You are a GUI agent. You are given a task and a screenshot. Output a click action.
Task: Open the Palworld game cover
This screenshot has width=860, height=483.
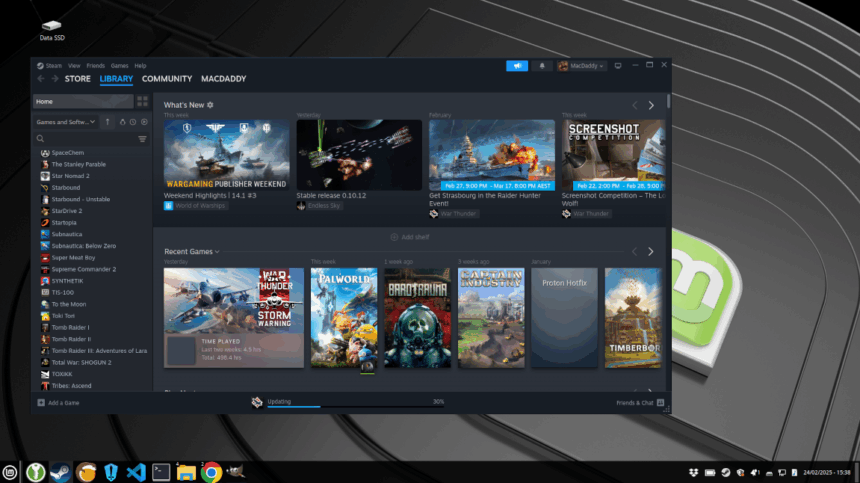[344, 318]
